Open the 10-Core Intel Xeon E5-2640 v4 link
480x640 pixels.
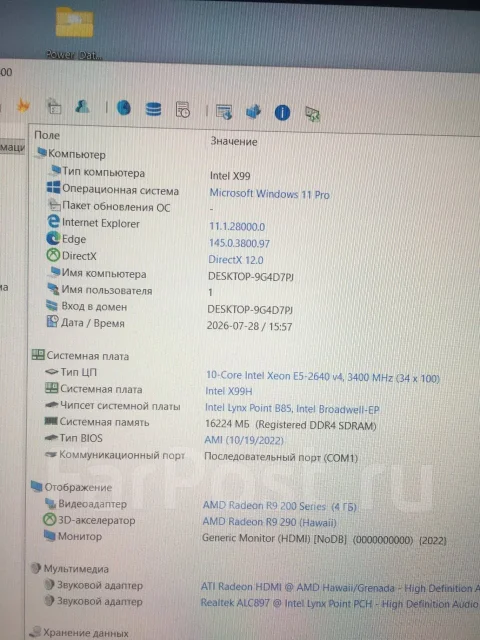(x=322, y=377)
